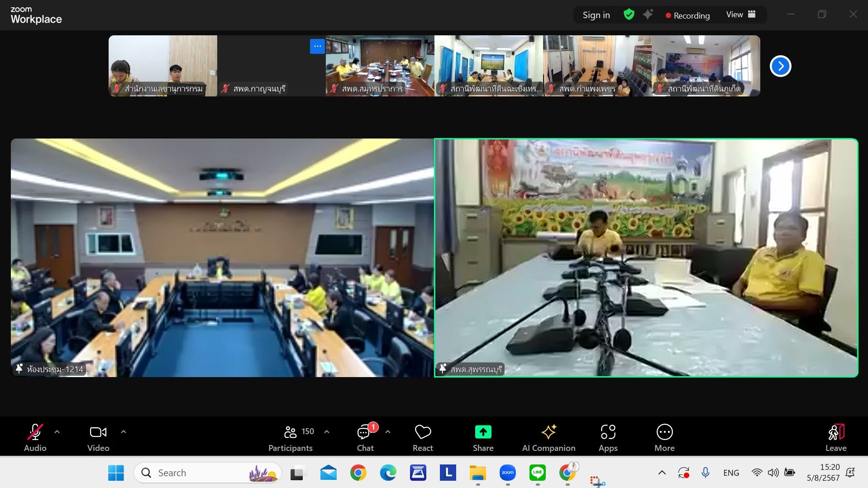Open AI Companion

point(548,437)
